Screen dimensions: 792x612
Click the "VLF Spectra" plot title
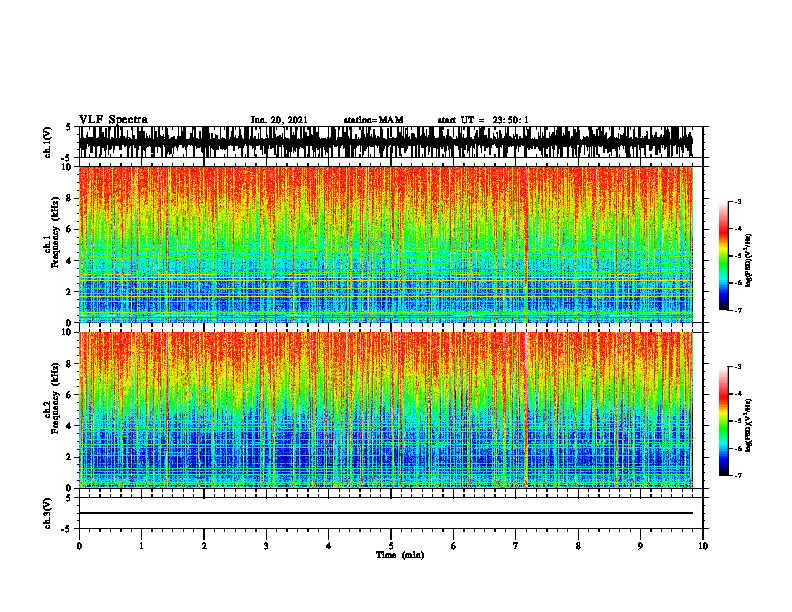[113, 119]
